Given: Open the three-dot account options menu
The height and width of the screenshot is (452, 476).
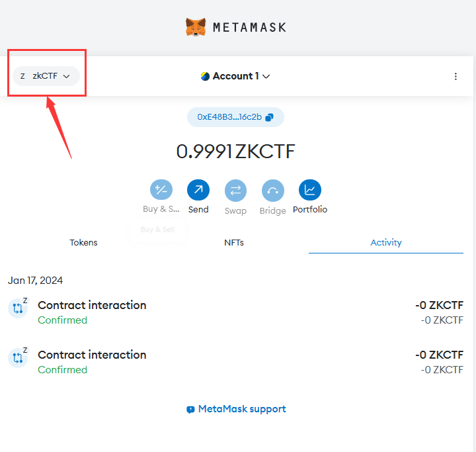Looking at the screenshot, I should coord(456,76).
